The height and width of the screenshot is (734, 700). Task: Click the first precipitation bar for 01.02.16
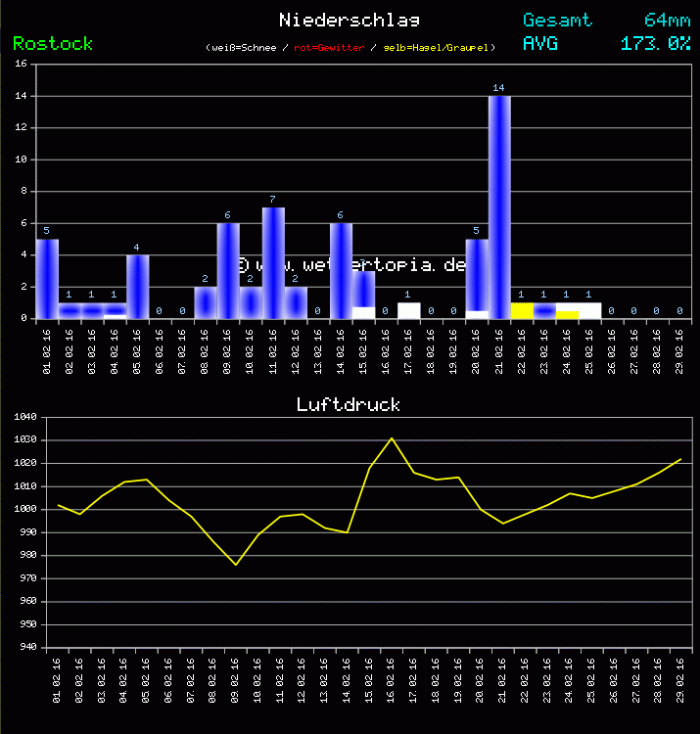[x=47, y=279]
